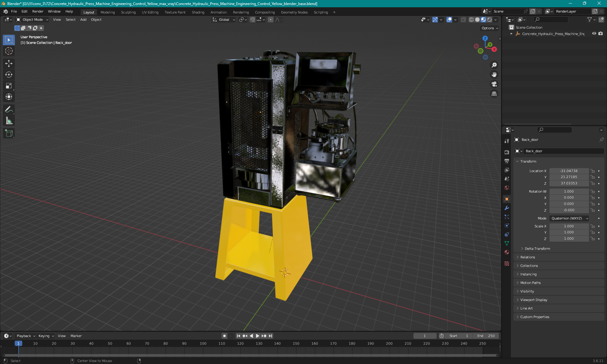The height and width of the screenshot is (364, 607).
Task: Activate the Transform tool
Action: click(x=9, y=97)
